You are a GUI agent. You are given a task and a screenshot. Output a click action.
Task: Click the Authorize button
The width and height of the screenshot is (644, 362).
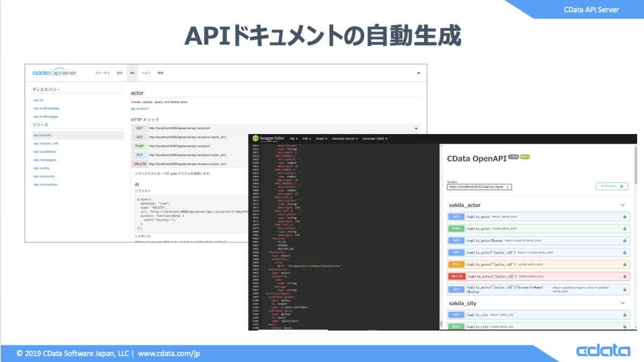point(611,186)
